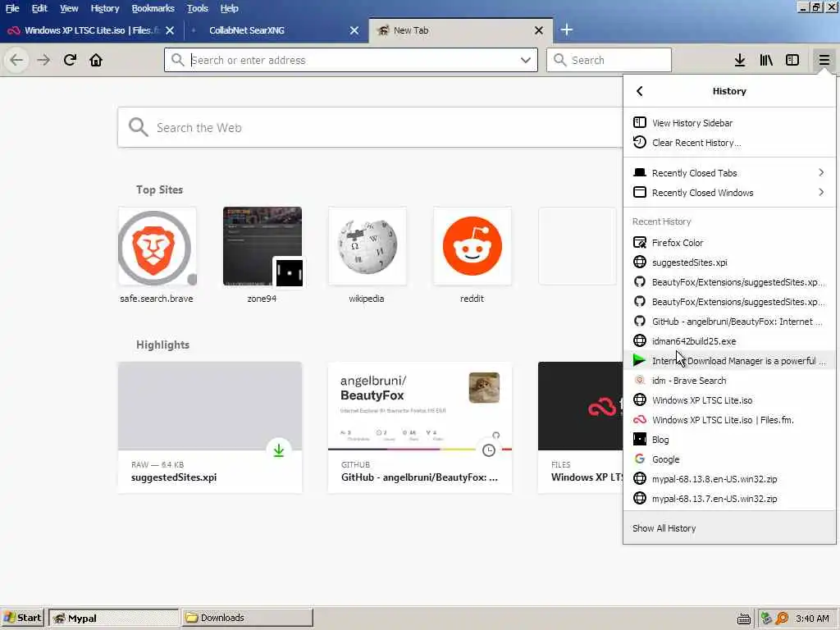Viewport: 840px width, 630px height.
Task: Open Windows XP LTSC Lite.iso | Files.fm entry
Action: pos(729,420)
